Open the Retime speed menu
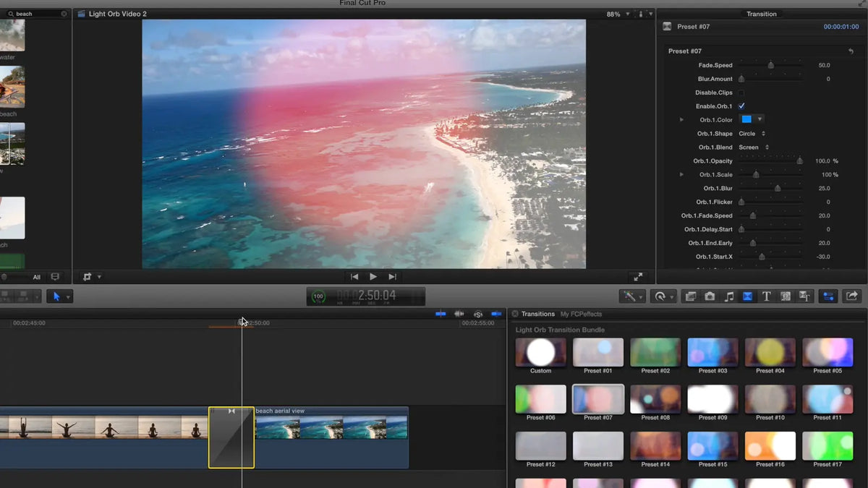 click(662, 296)
